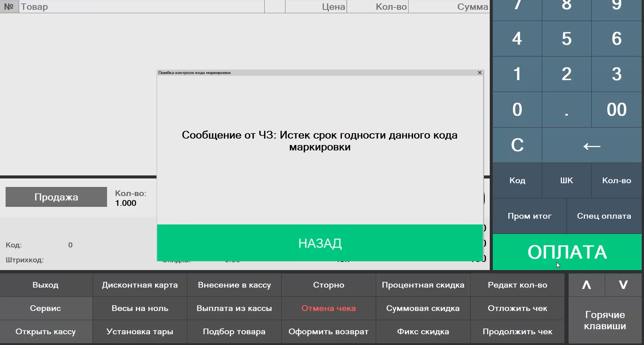Tap digit 0 on the numeric keypad
644x345 pixels.
click(x=517, y=110)
